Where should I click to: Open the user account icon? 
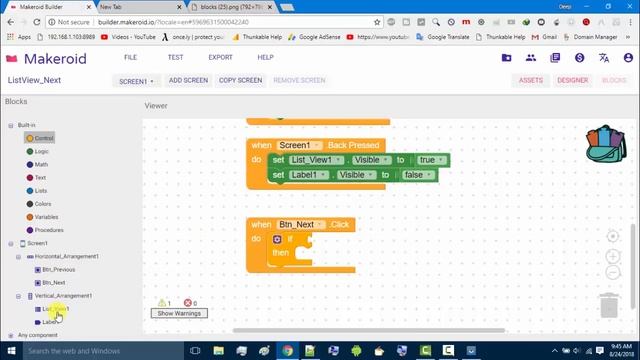[628, 58]
